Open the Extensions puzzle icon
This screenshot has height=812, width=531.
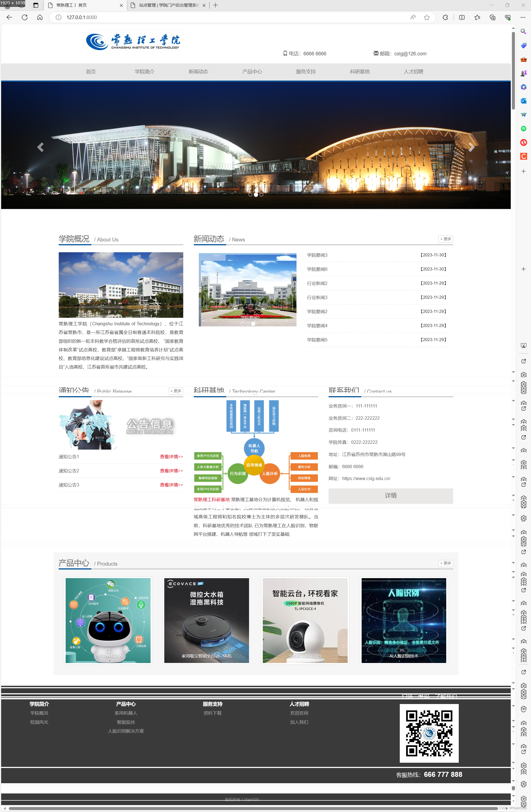(x=445, y=17)
